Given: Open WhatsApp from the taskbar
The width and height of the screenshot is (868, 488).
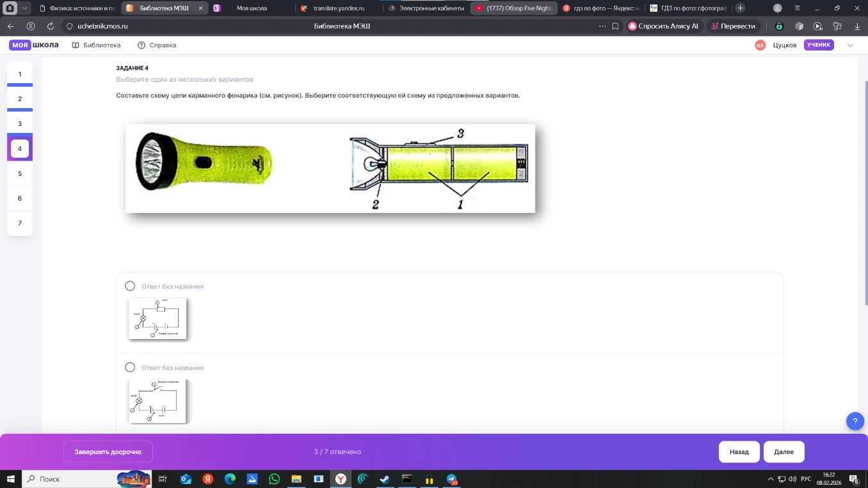Looking at the screenshot, I should click(274, 478).
